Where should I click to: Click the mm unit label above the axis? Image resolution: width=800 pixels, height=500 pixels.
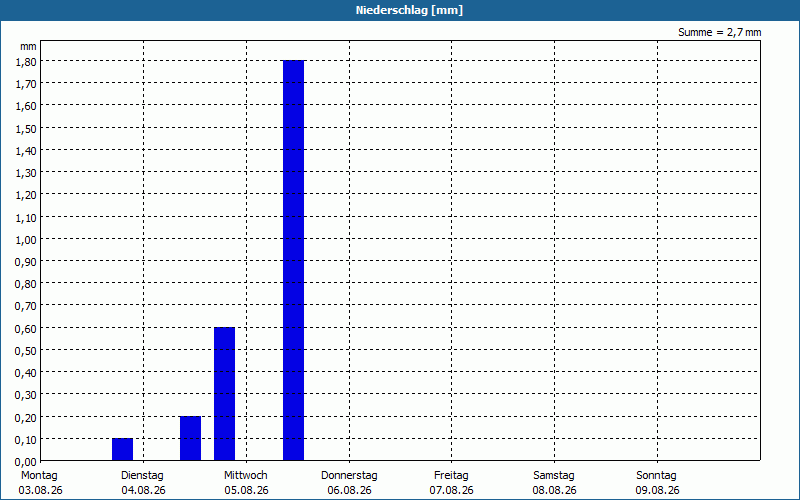tap(28, 46)
